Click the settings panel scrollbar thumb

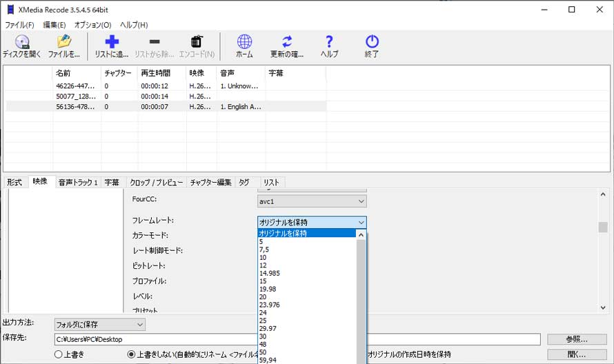pos(603,228)
